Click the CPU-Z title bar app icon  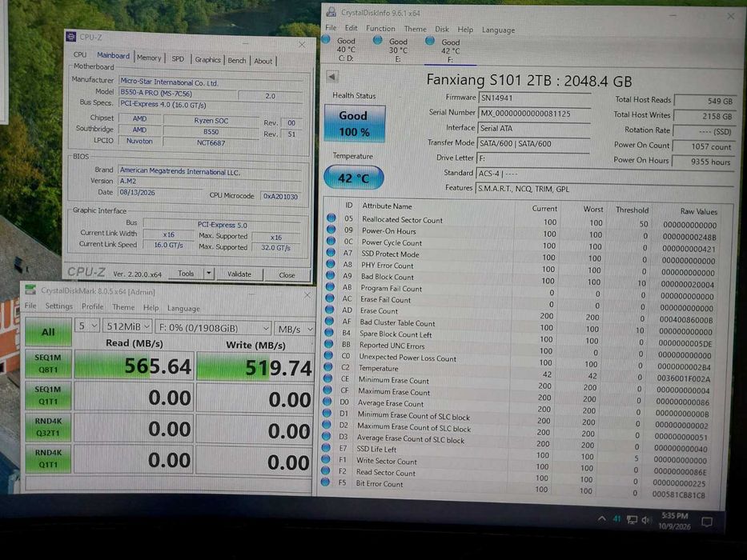click(x=71, y=36)
